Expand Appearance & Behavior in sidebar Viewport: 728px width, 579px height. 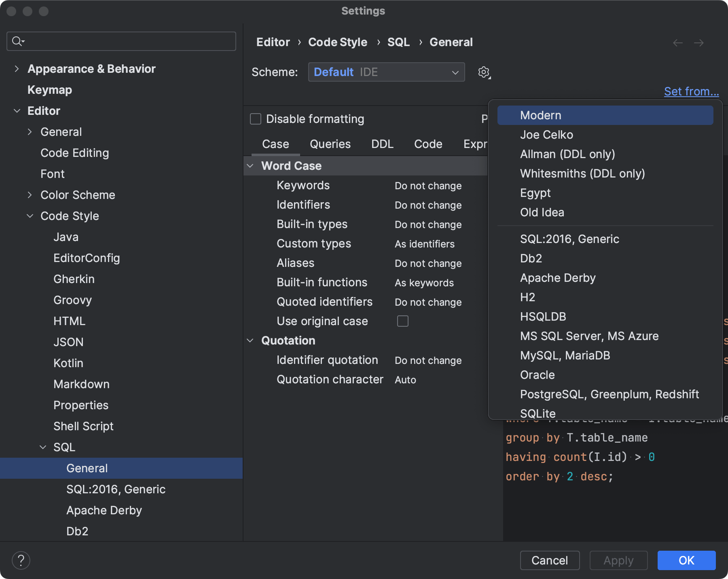(17, 69)
